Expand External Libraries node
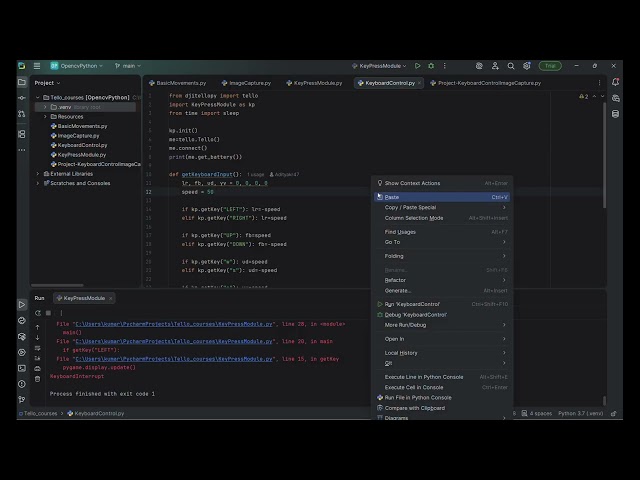Viewport: 640px width, 480px height. pyautogui.click(x=38, y=173)
